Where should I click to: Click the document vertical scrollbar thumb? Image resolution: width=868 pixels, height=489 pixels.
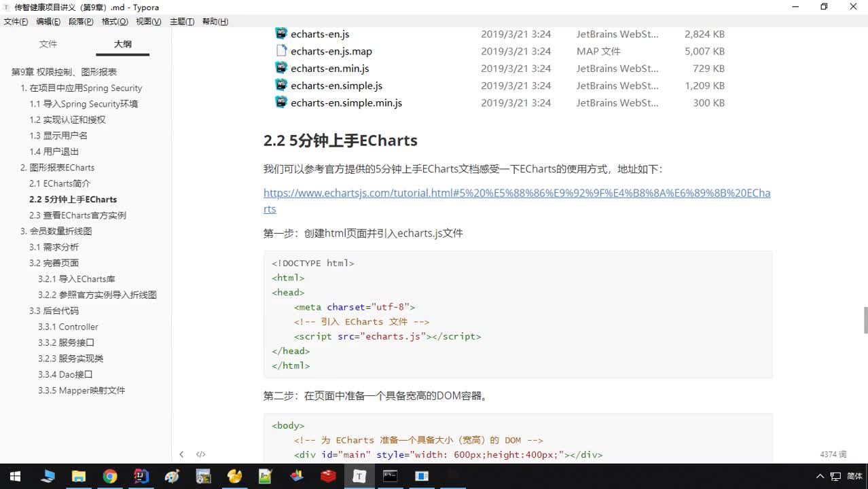tap(865, 320)
